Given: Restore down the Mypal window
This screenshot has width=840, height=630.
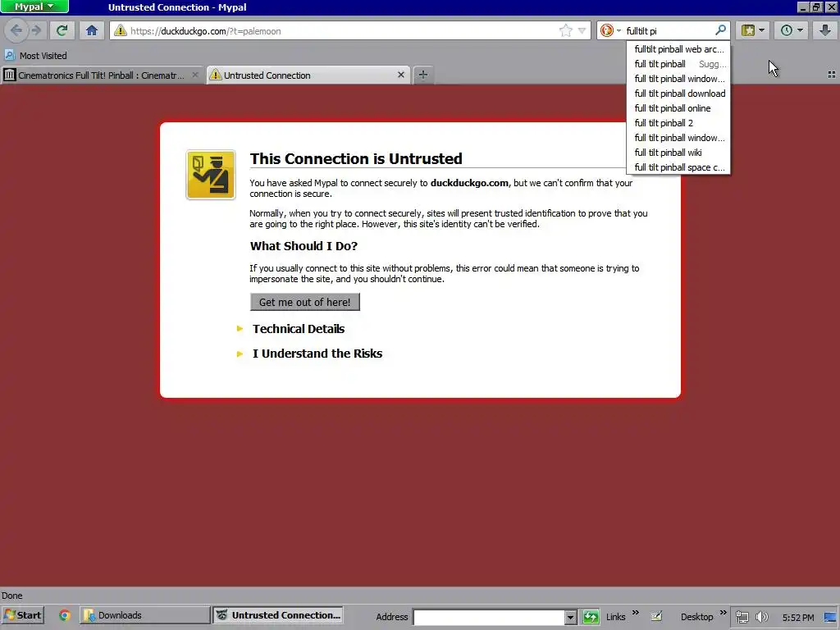Looking at the screenshot, I should (816, 7).
